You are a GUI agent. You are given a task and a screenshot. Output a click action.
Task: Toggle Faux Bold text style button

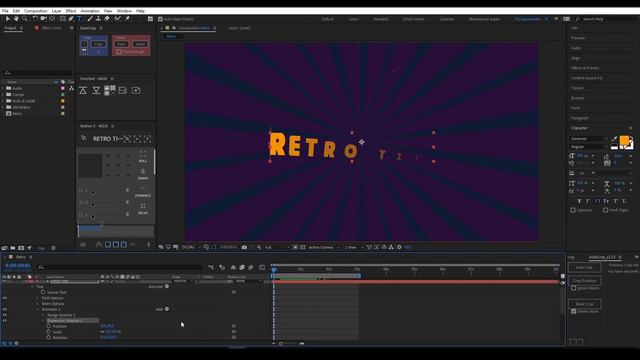click(579, 201)
